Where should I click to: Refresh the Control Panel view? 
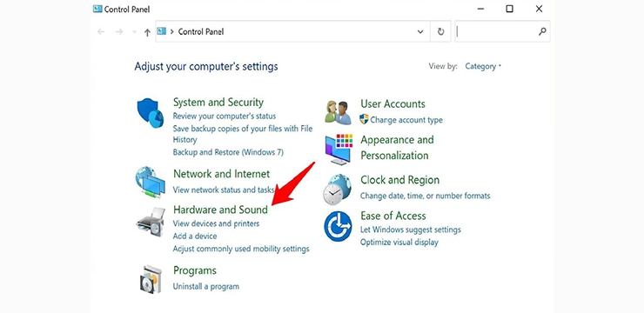coord(440,31)
